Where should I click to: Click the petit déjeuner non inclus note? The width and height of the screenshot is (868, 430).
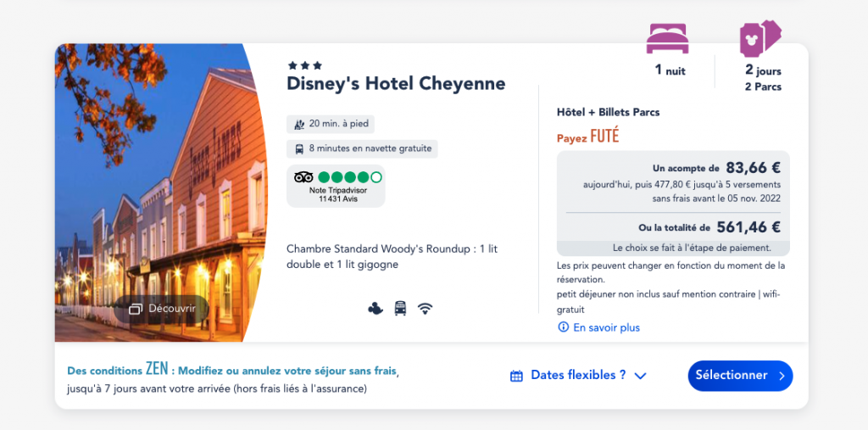[x=668, y=301]
